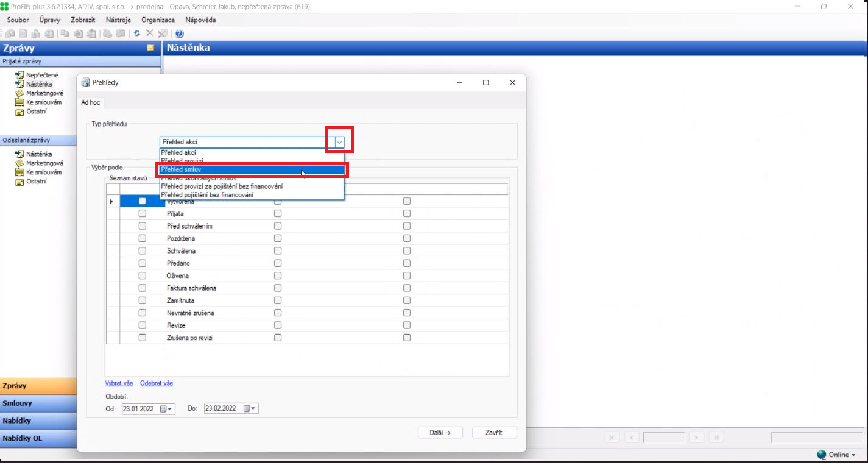The image size is (868, 465).
Task: Switch to the Ad hoc tab
Action: click(91, 102)
